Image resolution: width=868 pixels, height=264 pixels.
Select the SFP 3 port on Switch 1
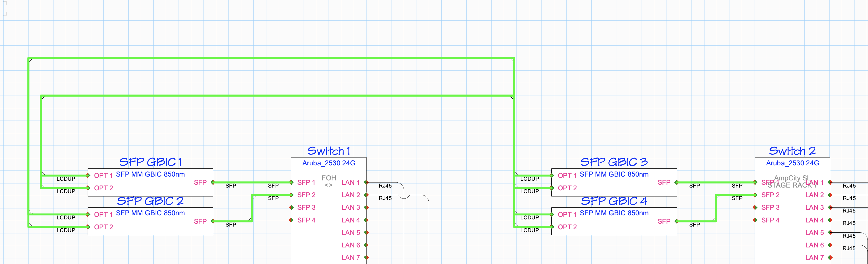click(306, 207)
